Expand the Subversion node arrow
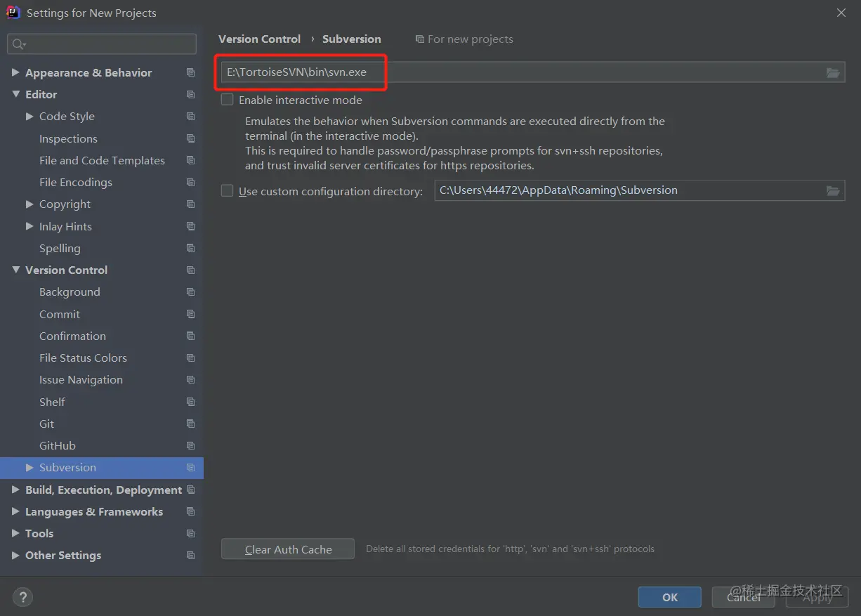 (x=29, y=467)
